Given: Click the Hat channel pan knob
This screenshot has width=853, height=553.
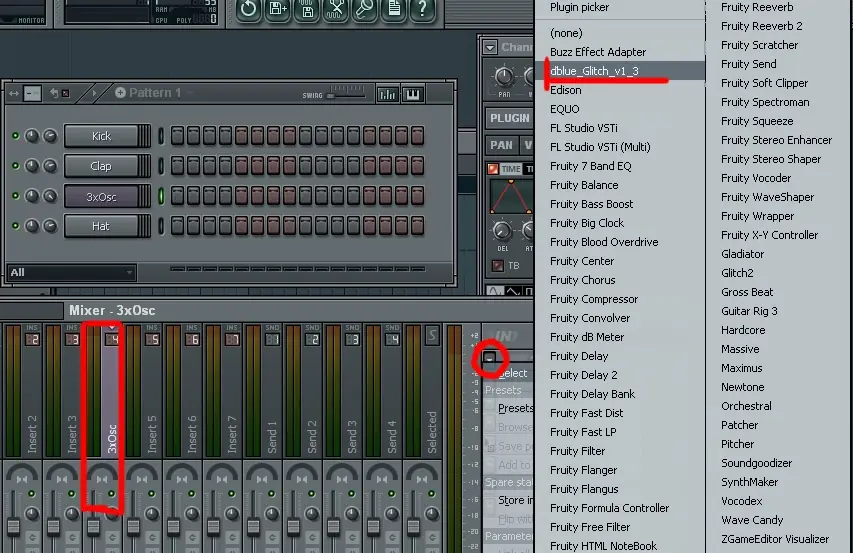Looking at the screenshot, I should coord(32,226).
